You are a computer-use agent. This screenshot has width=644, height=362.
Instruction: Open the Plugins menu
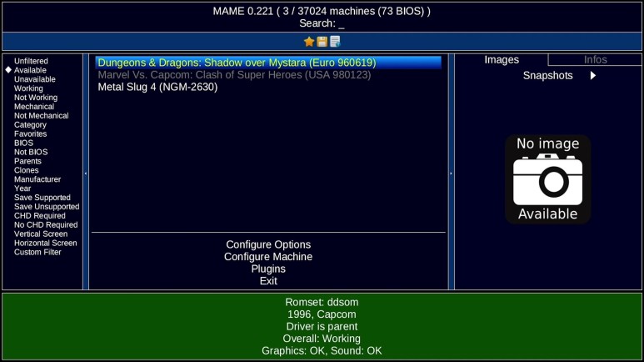click(268, 269)
